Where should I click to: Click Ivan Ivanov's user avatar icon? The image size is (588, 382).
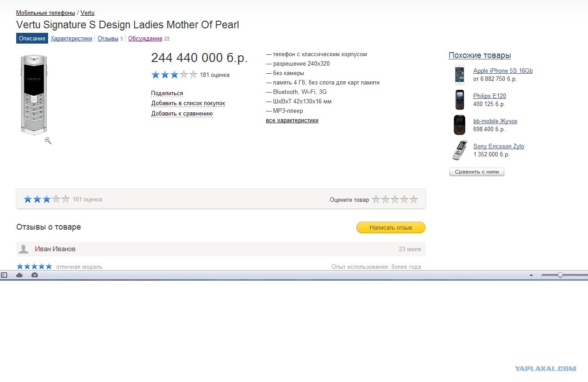pos(23,249)
